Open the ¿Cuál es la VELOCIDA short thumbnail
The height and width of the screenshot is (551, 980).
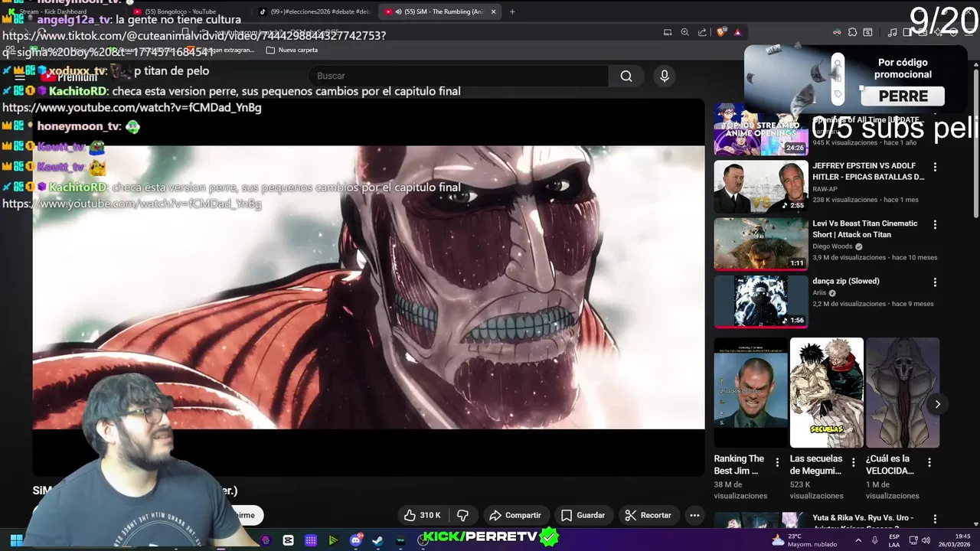click(903, 393)
